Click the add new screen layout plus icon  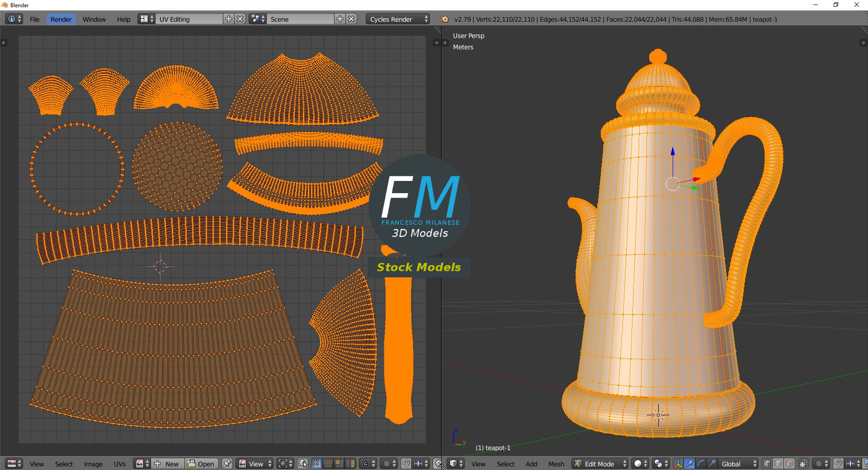[x=229, y=19]
